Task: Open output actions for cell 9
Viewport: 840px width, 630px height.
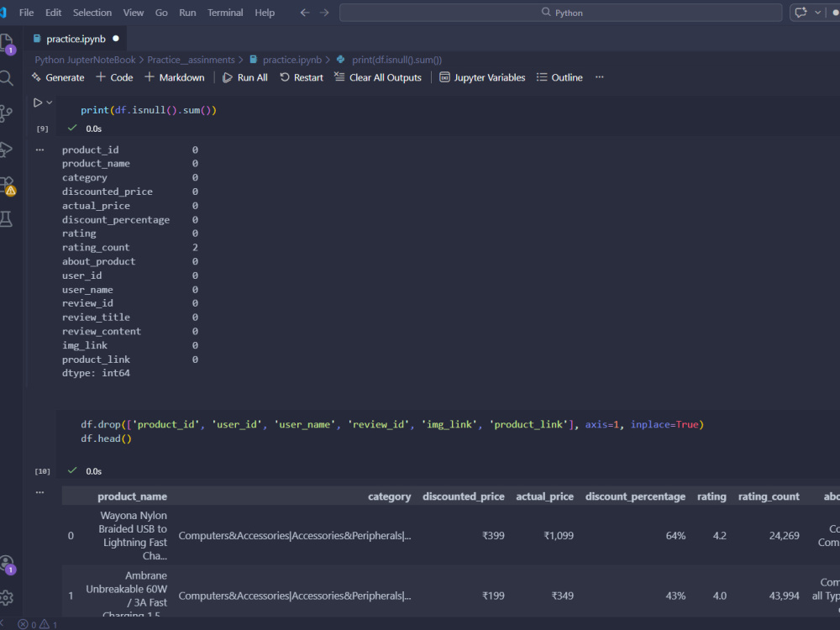Action: [39, 150]
